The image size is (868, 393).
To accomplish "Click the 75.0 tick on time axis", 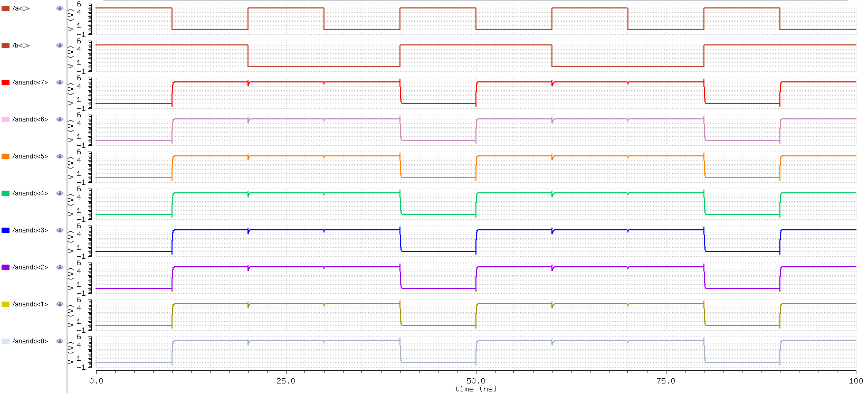I will tap(666, 380).
